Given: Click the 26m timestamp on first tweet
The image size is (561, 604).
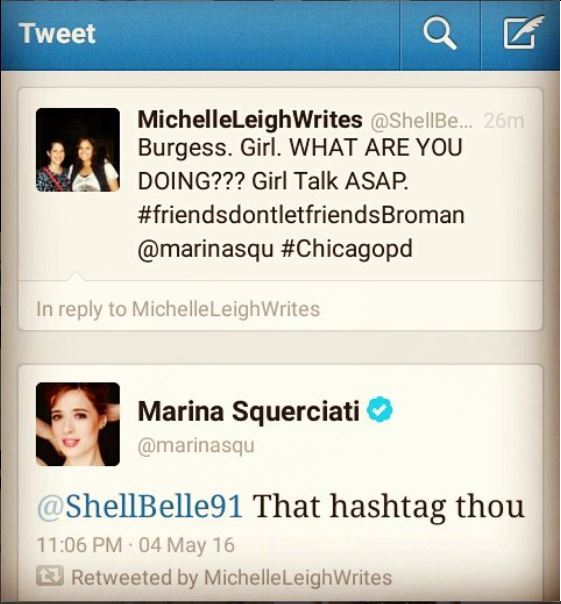Looking at the screenshot, I should click(x=504, y=121).
